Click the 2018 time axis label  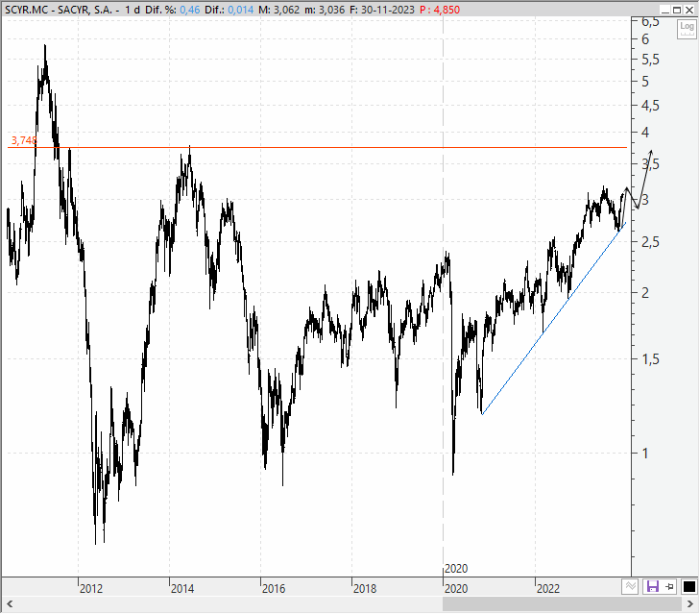click(x=365, y=588)
